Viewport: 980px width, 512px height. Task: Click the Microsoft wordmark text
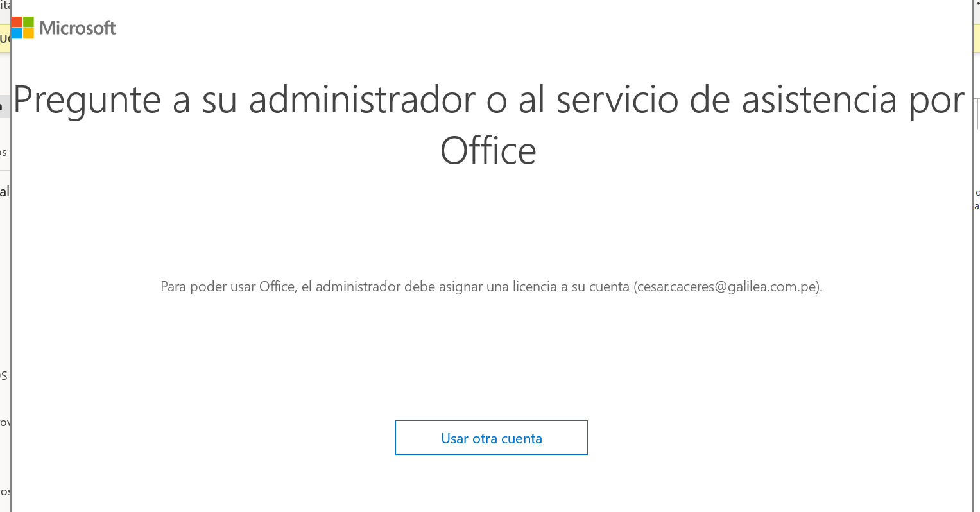point(78,28)
